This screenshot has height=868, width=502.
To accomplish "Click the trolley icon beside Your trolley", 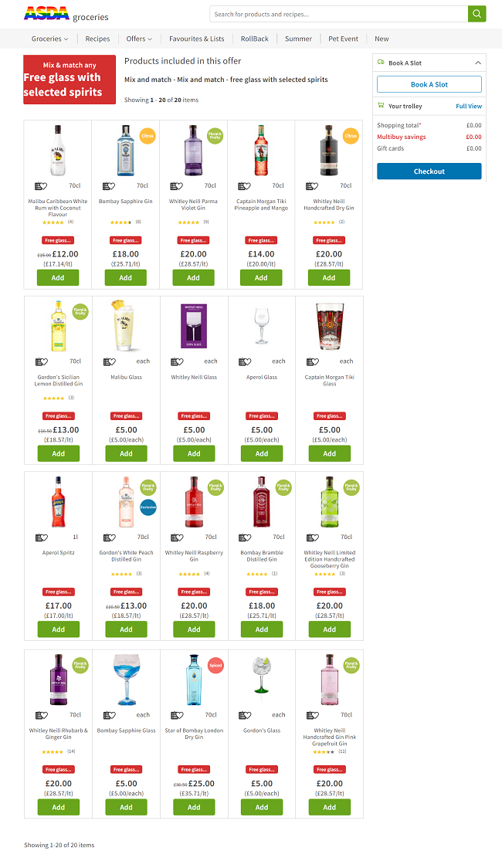I will coord(381,105).
